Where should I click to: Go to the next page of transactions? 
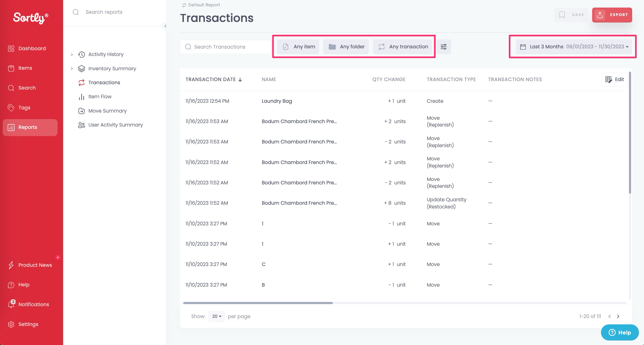click(x=618, y=316)
